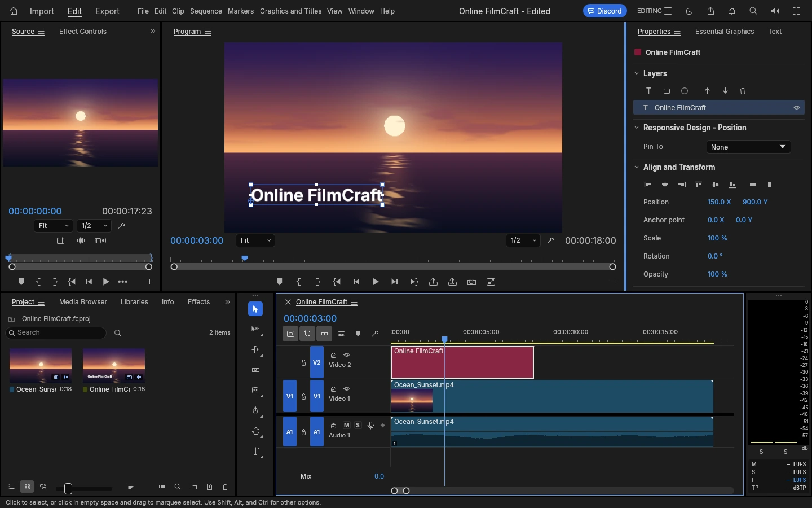Click Export Frame camera icon in Program monitor
Image resolution: width=812 pixels, height=508 pixels.
point(472,282)
